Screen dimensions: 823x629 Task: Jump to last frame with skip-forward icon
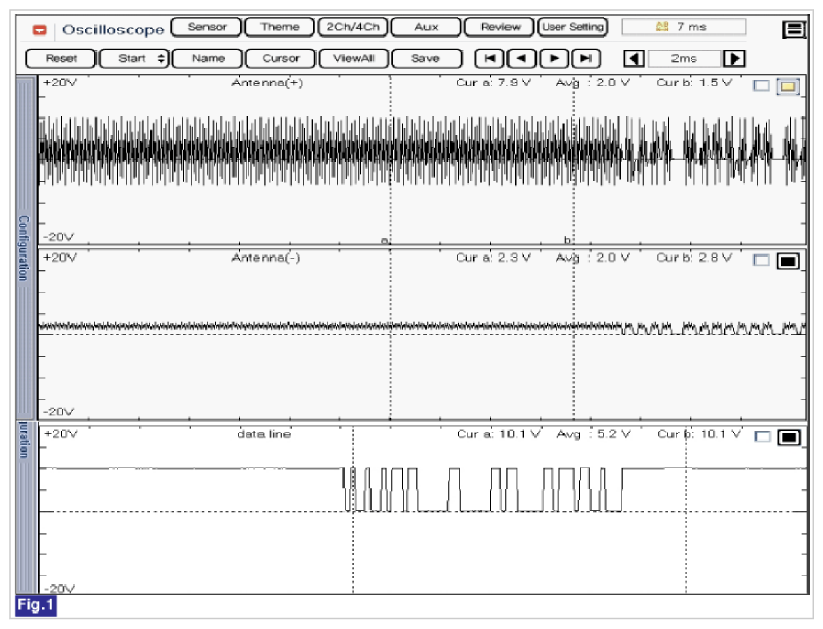(586, 58)
